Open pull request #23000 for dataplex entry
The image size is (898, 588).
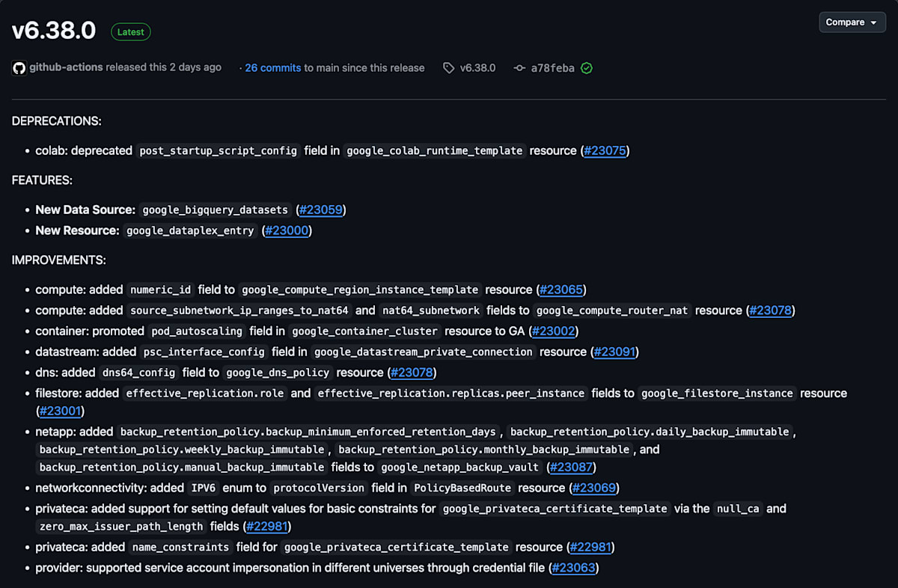(287, 230)
